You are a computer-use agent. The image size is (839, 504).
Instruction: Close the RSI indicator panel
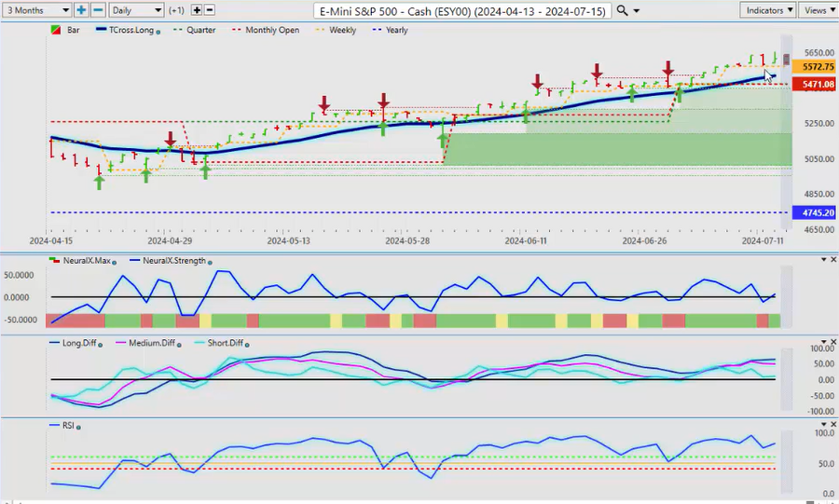833,425
